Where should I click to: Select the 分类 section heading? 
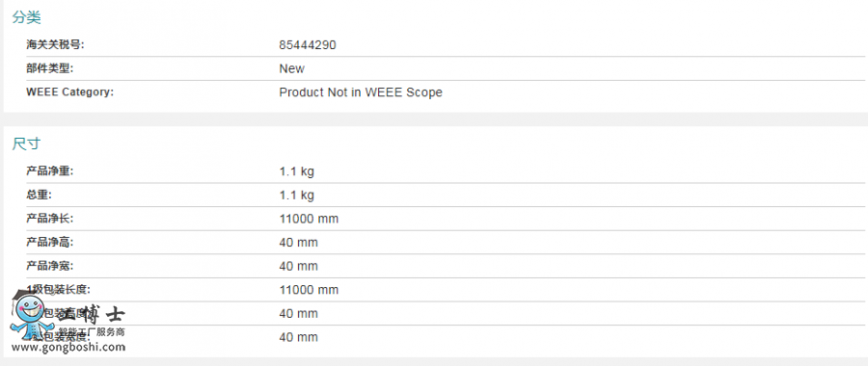click(27, 17)
